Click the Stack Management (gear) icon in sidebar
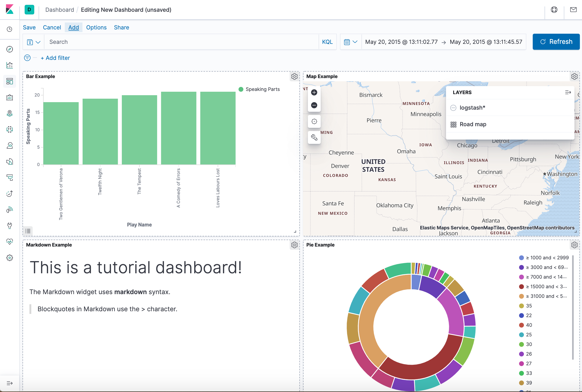This screenshot has width=582, height=392. (x=10, y=258)
